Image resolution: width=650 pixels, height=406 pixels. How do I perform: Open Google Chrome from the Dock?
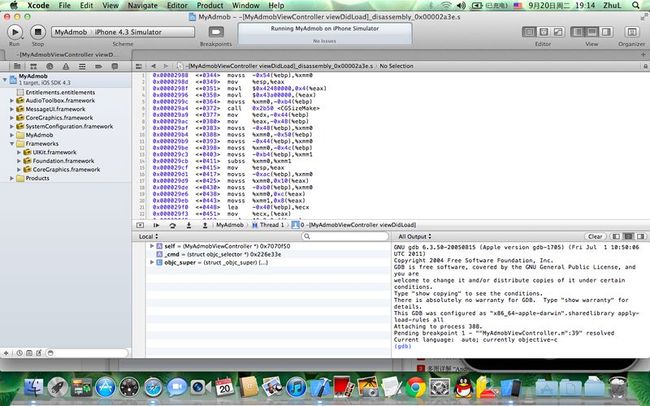click(x=416, y=387)
